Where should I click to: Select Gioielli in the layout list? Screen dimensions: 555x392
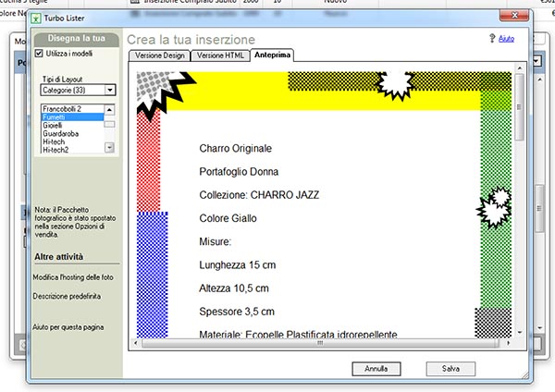(x=72, y=125)
